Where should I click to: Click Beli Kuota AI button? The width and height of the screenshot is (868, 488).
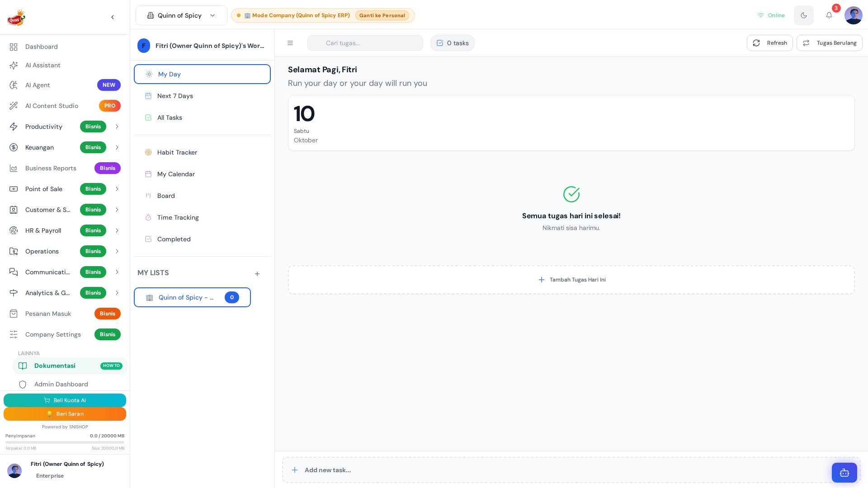pyautogui.click(x=65, y=400)
